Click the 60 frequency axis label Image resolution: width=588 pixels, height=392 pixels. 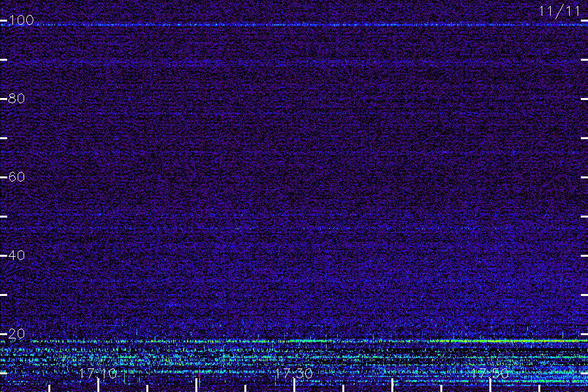[x=16, y=177]
